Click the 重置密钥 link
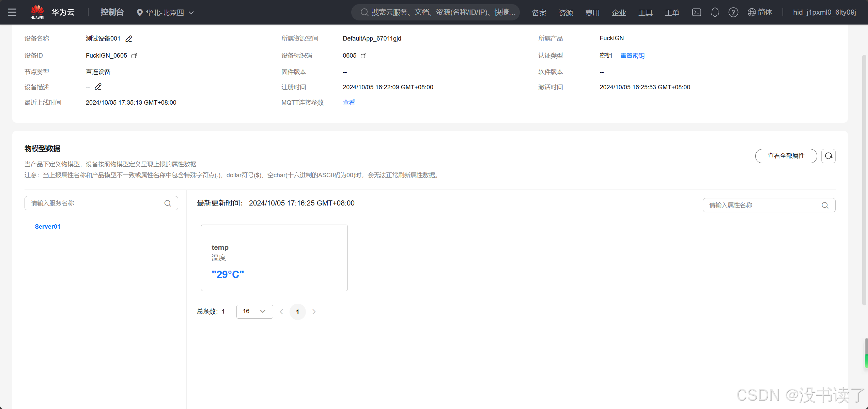 [632, 56]
